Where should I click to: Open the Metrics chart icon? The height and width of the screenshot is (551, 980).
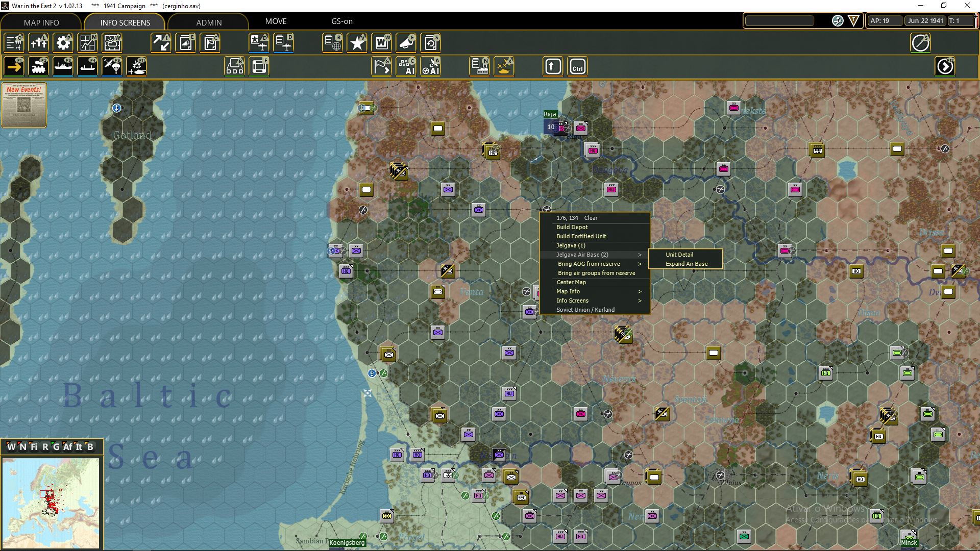88,43
